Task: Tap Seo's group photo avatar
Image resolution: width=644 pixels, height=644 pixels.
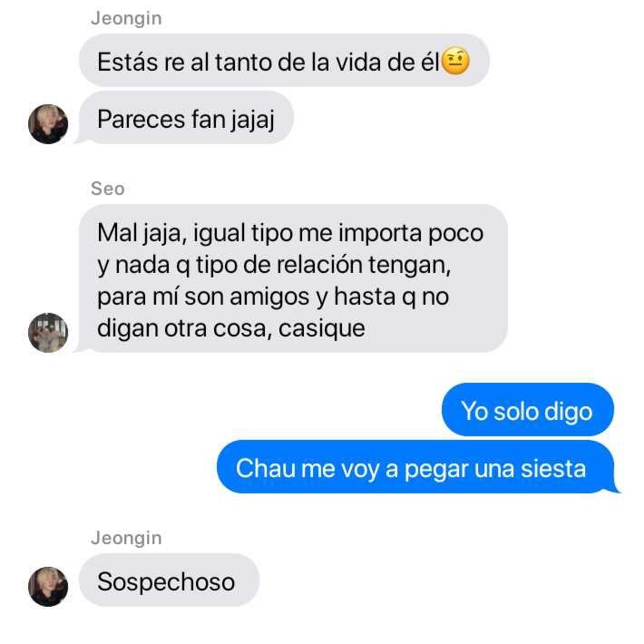Action: pyautogui.click(x=48, y=332)
